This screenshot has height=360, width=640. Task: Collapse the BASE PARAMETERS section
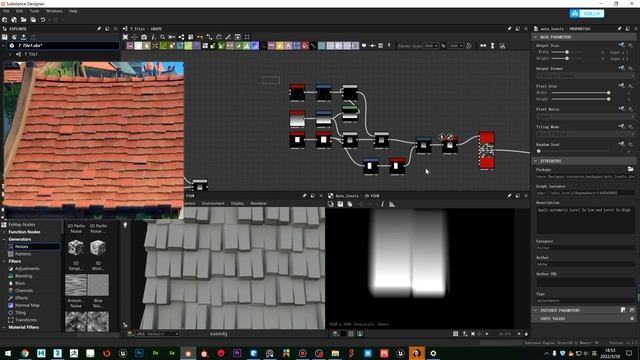point(536,37)
